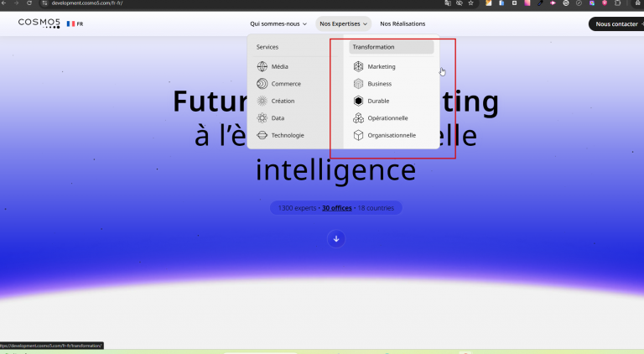This screenshot has height=354, width=644.
Task: Bookmark this page with the star icon
Action: click(471, 3)
